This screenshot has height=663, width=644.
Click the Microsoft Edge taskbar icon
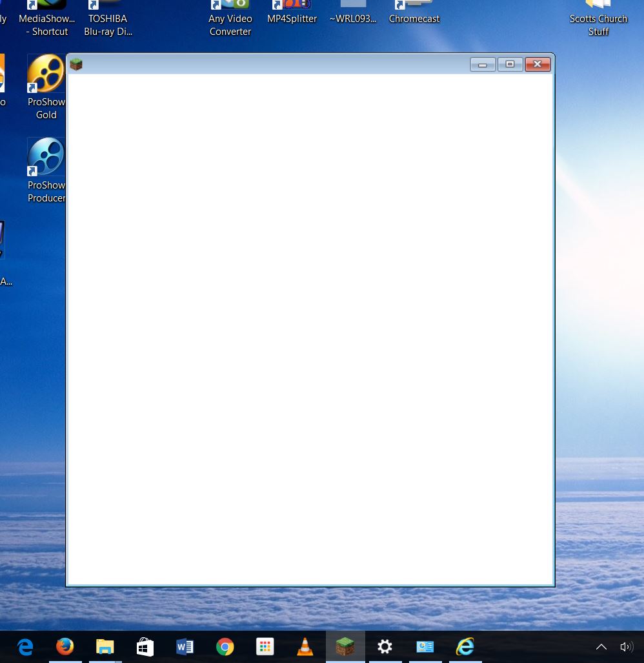tap(25, 646)
